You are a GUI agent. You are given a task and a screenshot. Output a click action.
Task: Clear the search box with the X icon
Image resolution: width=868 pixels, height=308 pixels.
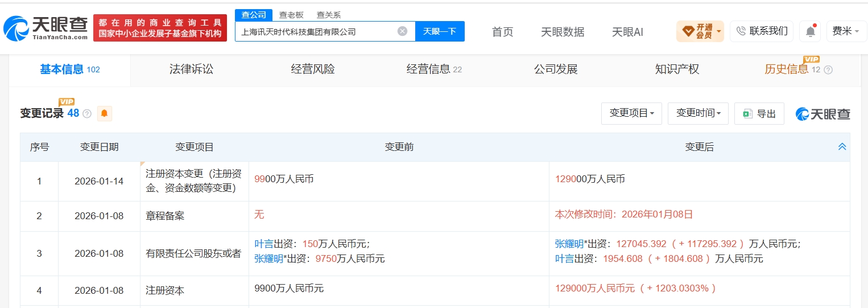point(402,31)
